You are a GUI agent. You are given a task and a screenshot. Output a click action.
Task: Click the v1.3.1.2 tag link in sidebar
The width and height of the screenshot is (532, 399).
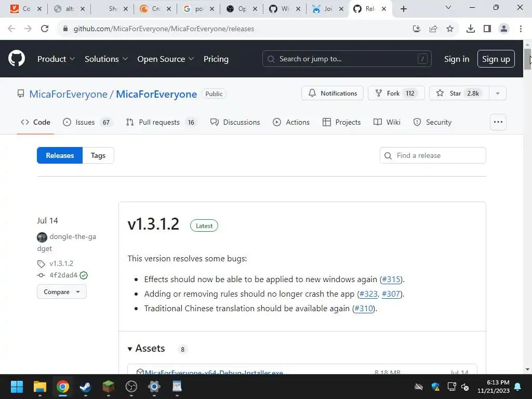click(x=61, y=263)
